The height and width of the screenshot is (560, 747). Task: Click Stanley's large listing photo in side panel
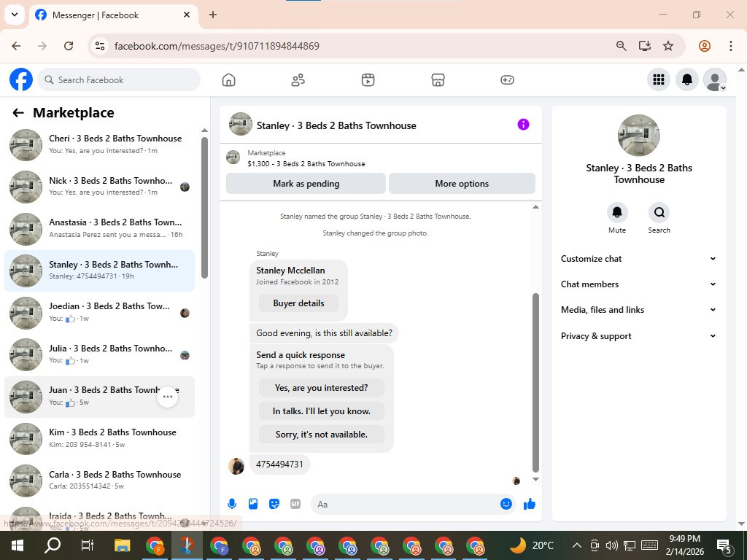[638, 135]
